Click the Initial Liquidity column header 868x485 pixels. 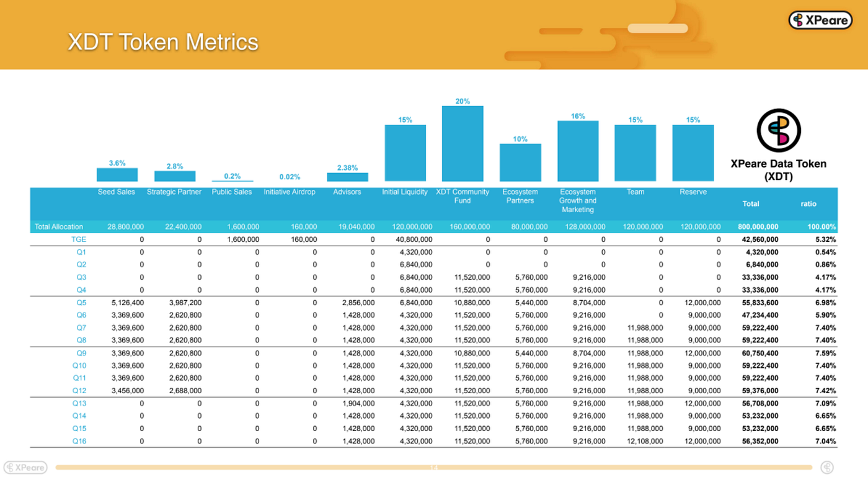(x=405, y=192)
